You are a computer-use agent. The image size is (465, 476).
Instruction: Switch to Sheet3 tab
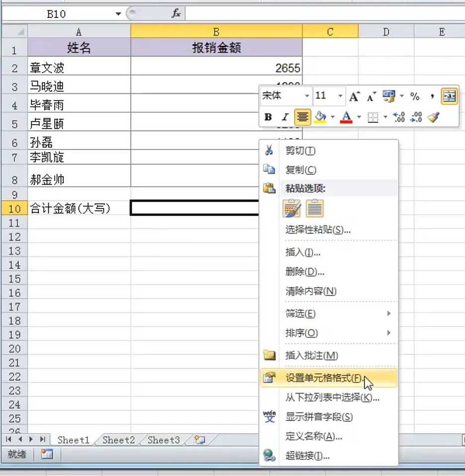pyautogui.click(x=163, y=440)
